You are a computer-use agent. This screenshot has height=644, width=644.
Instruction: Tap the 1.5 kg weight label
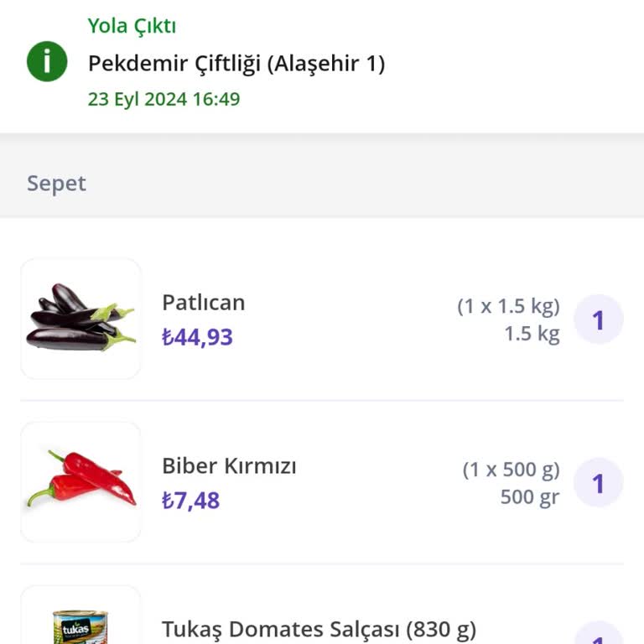[532, 334]
